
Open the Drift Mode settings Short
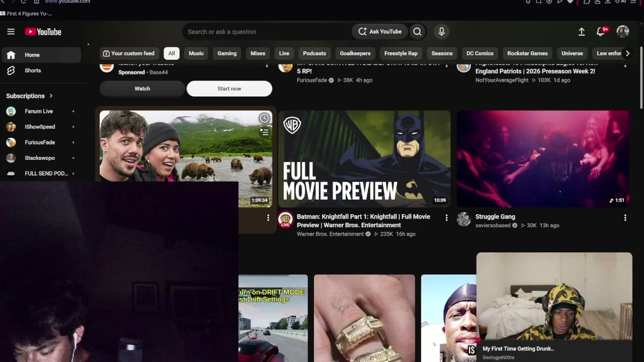[273, 318]
